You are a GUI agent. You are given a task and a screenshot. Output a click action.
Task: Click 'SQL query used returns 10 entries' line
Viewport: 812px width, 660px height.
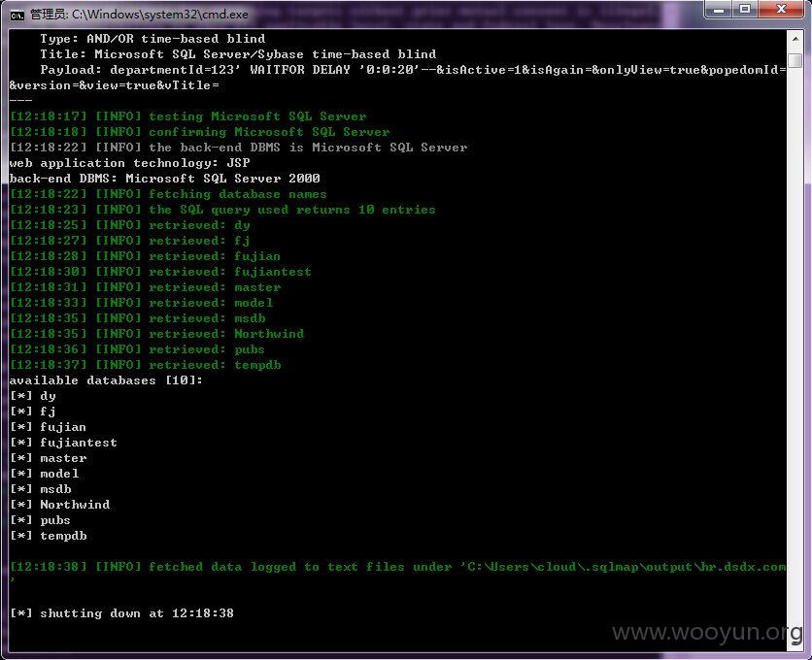[222, 210]
